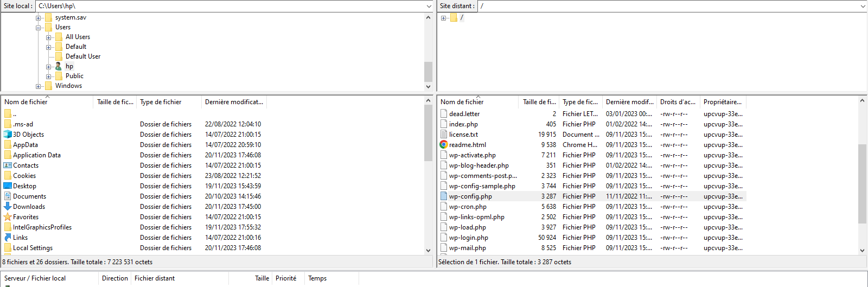Click the Contacts folder icon

point(8,165)
